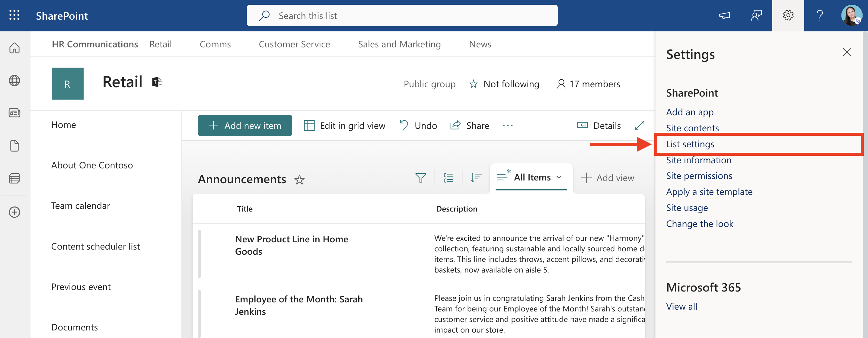Viewport: 868px width, 338px height.
Task: Open the help question mark icon
Action: (x=819, y=15)
